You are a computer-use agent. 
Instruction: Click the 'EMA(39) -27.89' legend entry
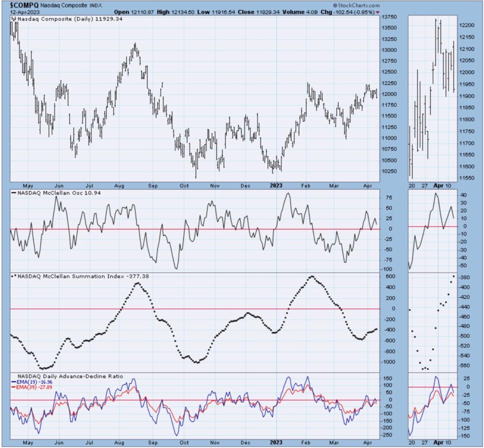(35, 387)
